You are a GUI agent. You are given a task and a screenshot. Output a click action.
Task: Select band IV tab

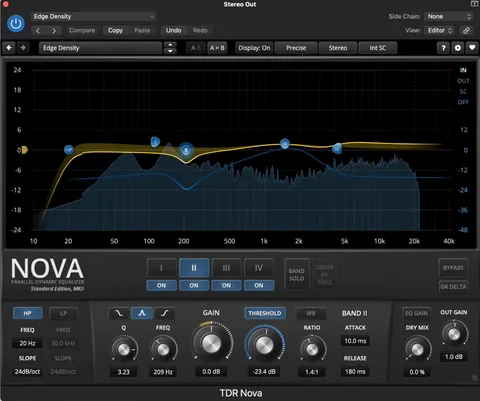click(259, 268)
